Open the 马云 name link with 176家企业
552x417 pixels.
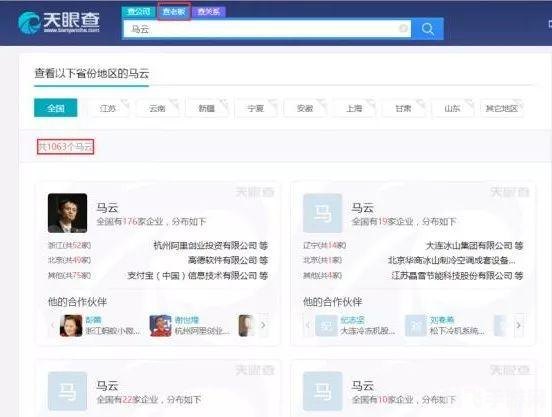(107, 208)
